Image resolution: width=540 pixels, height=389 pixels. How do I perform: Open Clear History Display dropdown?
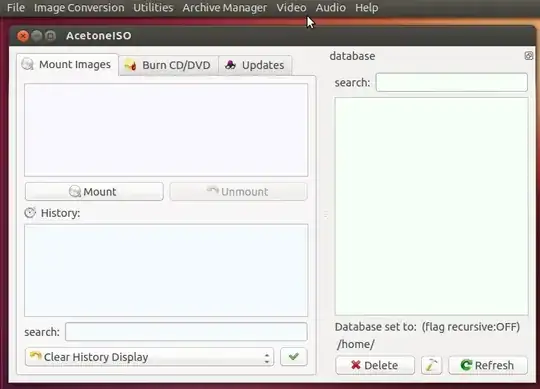click(149, 357)
